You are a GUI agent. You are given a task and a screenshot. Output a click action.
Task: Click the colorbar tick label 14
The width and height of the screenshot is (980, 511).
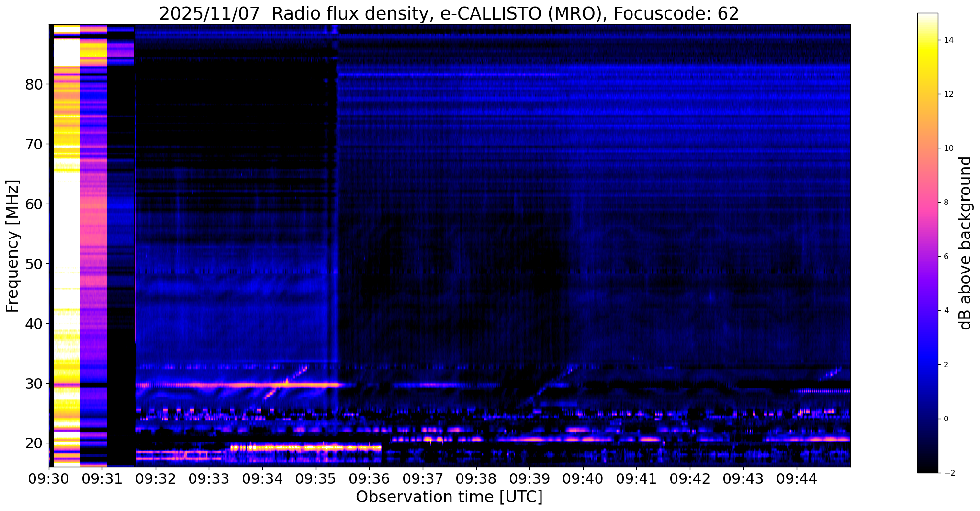pyautogui.click(x=948, y=40)
